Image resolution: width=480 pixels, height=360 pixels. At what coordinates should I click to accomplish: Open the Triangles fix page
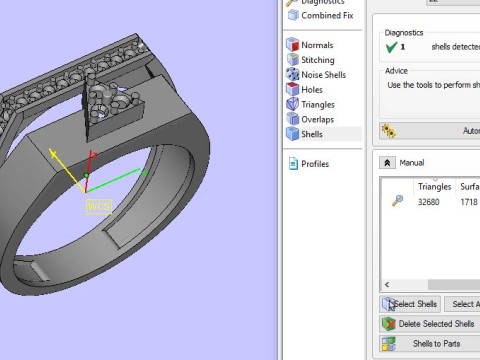[318, 105]
